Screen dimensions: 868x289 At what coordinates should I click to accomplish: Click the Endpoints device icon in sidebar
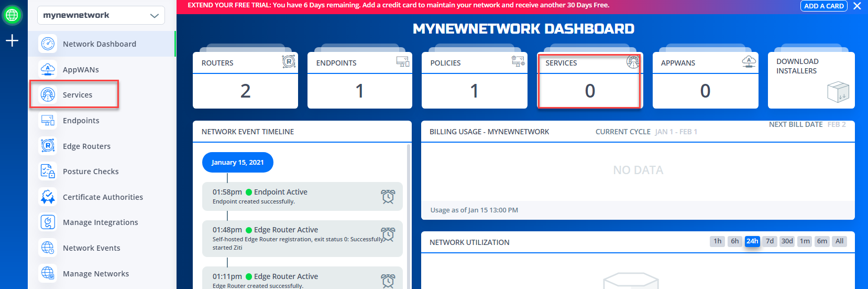click(x=48, y=121)
